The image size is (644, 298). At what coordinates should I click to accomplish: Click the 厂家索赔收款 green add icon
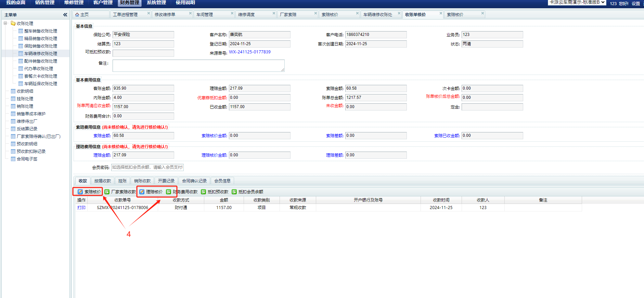tap(107, 192)
